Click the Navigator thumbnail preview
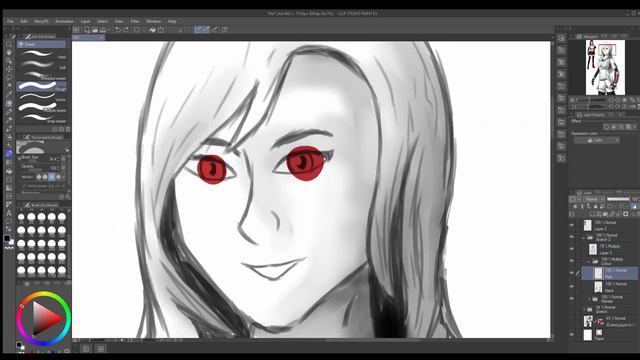This screenshot has height=360, width=640. pyautogui.click(x=605, y=67)
